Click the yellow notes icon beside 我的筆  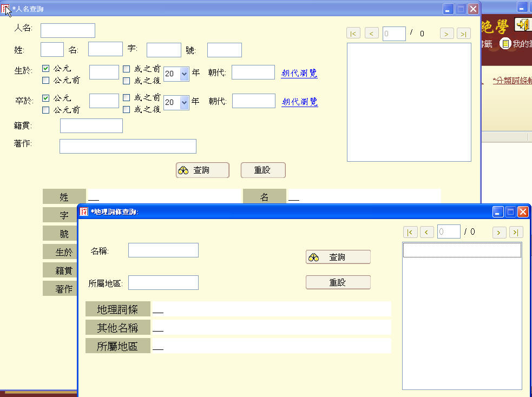pos(505,43)
